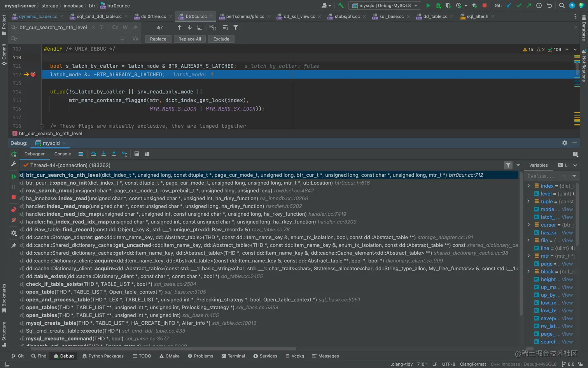Click the Build hammer icon

click(341, 5)
